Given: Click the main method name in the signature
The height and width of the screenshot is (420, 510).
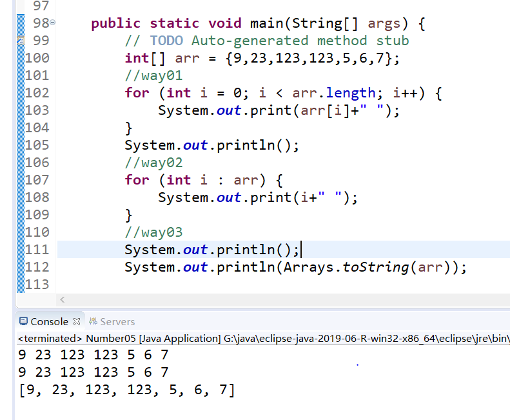Looking at the screenshot, I should [268, 23].
